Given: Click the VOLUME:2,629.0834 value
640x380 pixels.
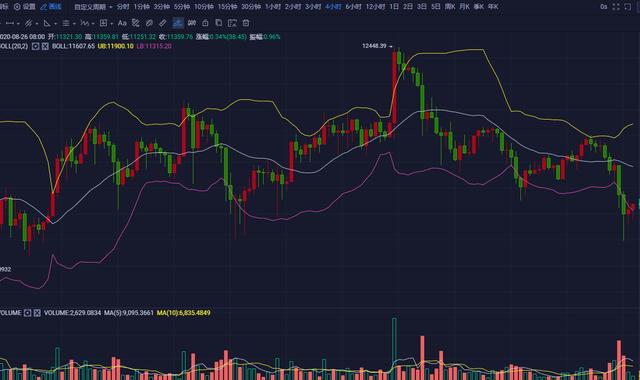Looking at the screenshot, I should pos(72,313).
